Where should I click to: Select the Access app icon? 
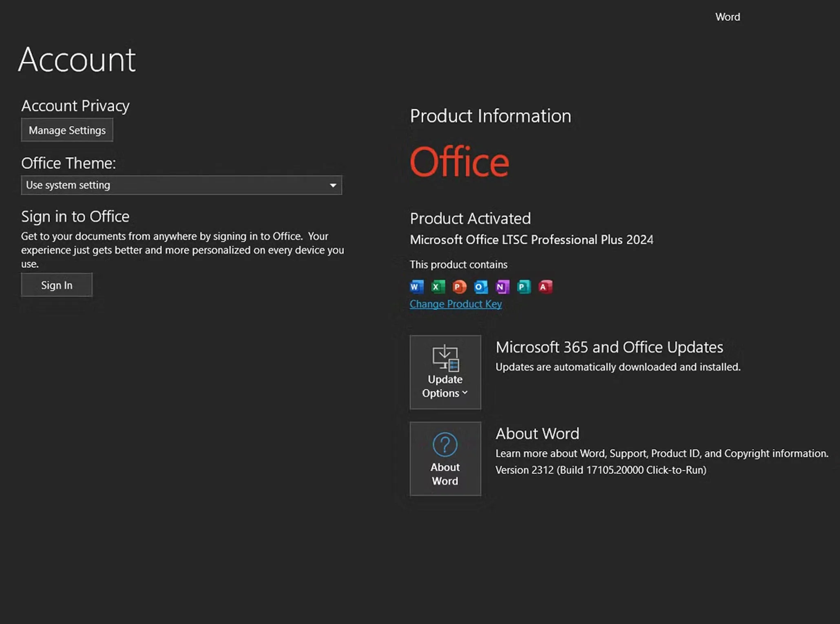click(546, 287)
